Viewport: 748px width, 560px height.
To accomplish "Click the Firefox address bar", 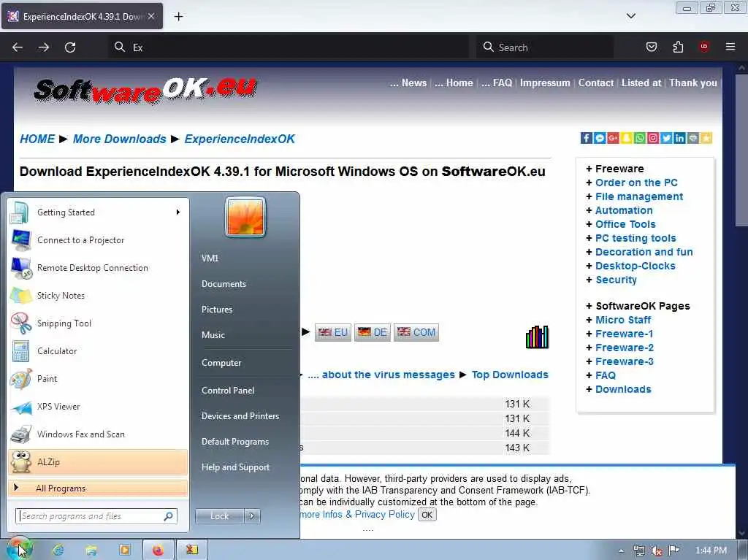I will (289, 47).
